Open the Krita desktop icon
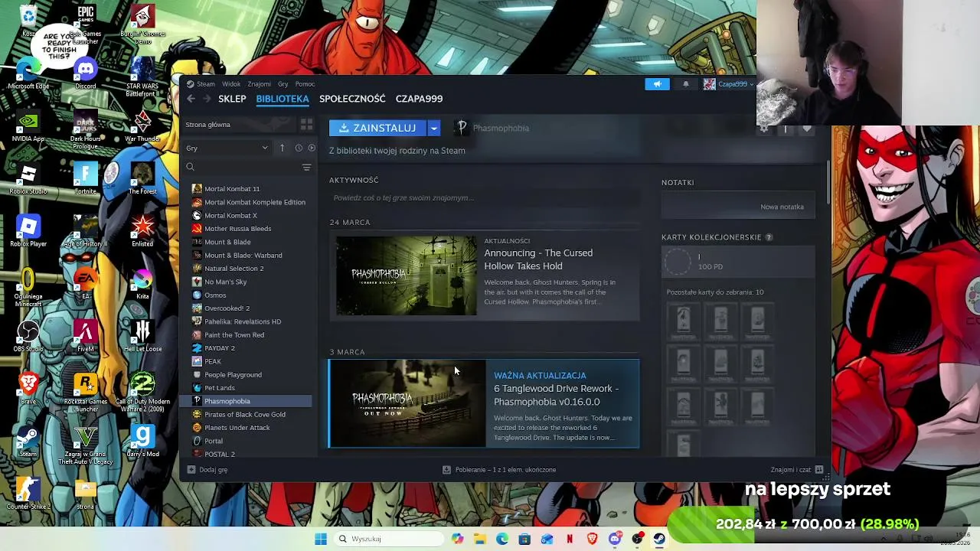 point(142,282)
